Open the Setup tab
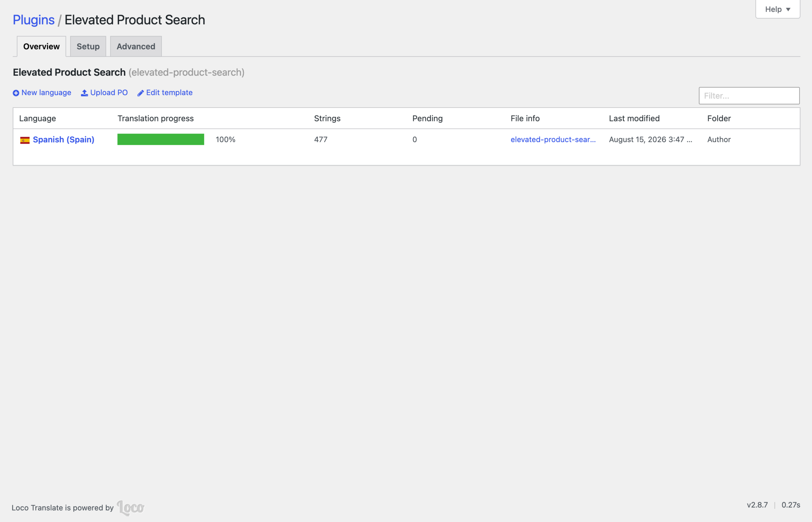The height and width of the screenshot is (522, 812). pos(88,46)
